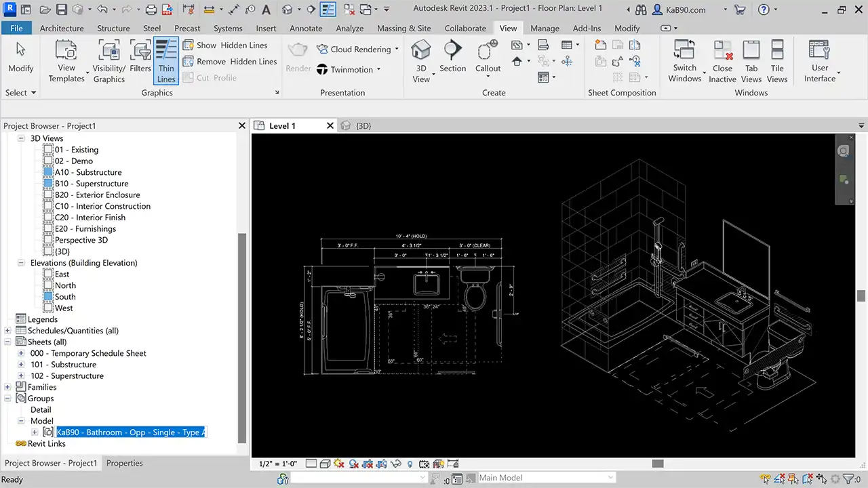Click the Export to PDF icon

click(x=167, y=9)
